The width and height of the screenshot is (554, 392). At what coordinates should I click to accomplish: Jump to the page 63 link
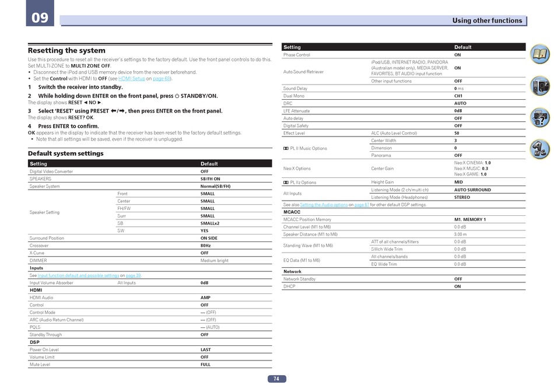coord(162,79)
